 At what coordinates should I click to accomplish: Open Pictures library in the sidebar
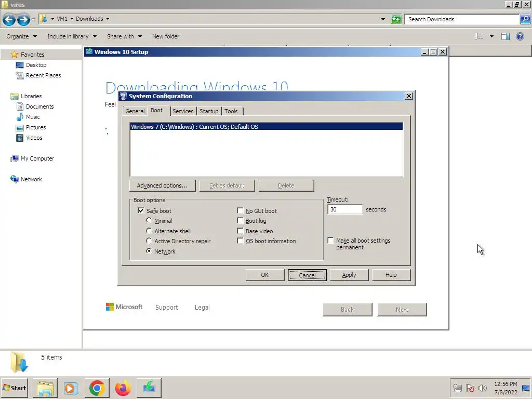pyautogui.click(x=36, y=128)
